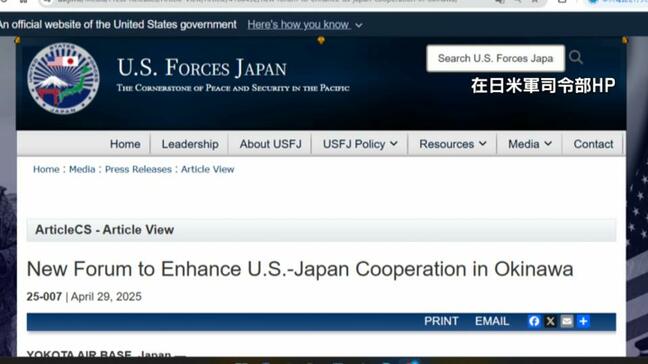Click the U.S. Forces Japan seal logo
Image resolution: width=648 pixels, height=364 pixels.
coord(63,78)
